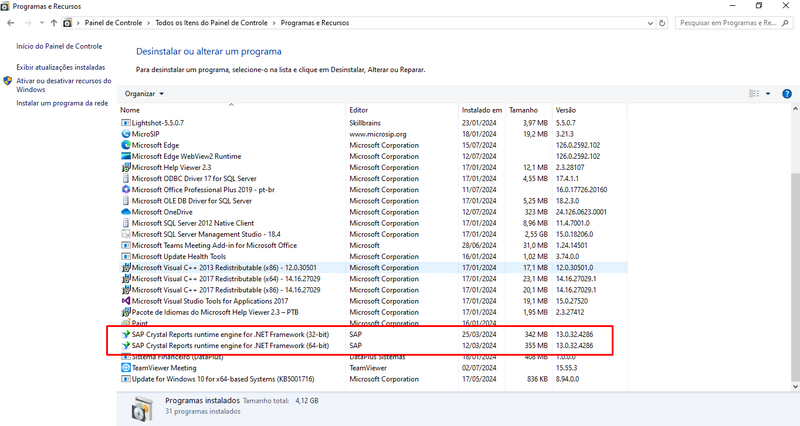The image size is (800, 426).
Task: Sort by the Editor column header
Action: point(359,110)
